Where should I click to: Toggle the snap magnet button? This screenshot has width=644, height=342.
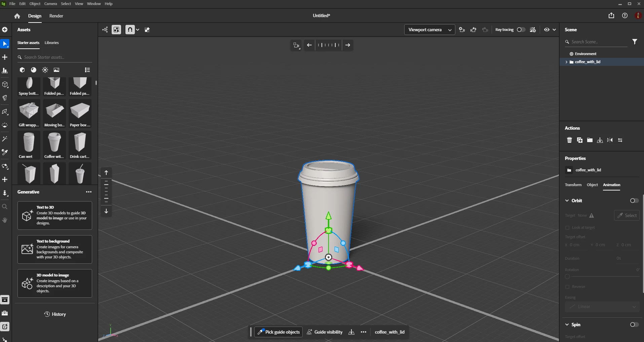tap(130, 30)
